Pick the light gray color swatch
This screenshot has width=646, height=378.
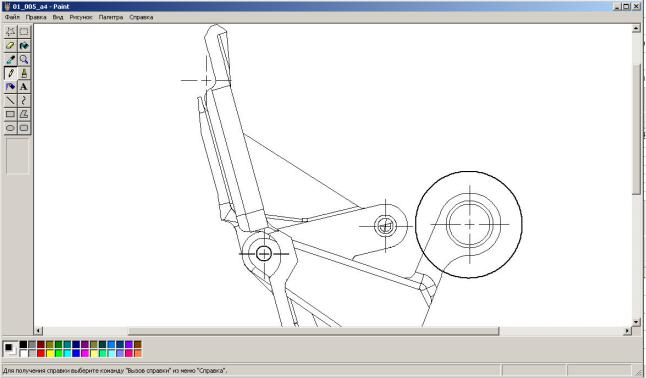tap(32, 353)
